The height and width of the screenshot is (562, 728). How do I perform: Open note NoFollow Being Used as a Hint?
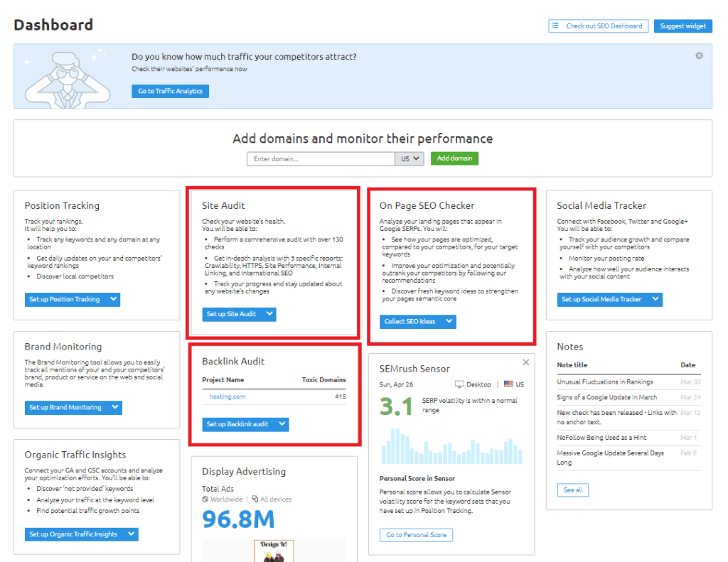(601, 438)
